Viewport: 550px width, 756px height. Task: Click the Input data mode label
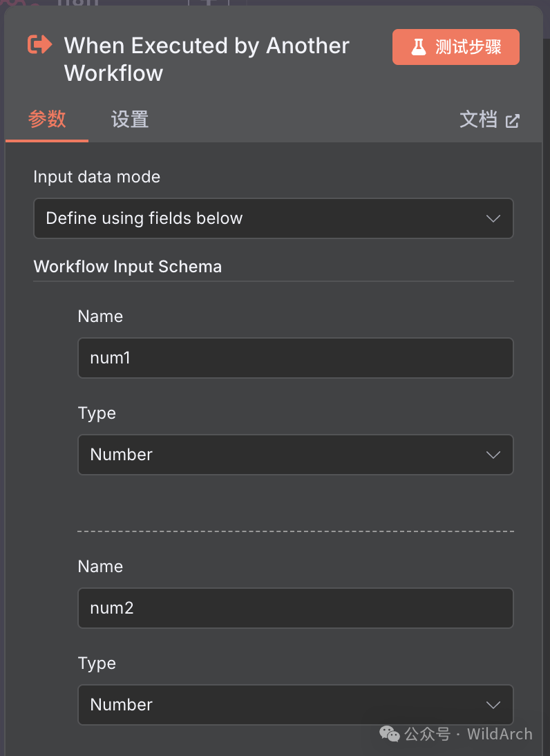point(97,177)
